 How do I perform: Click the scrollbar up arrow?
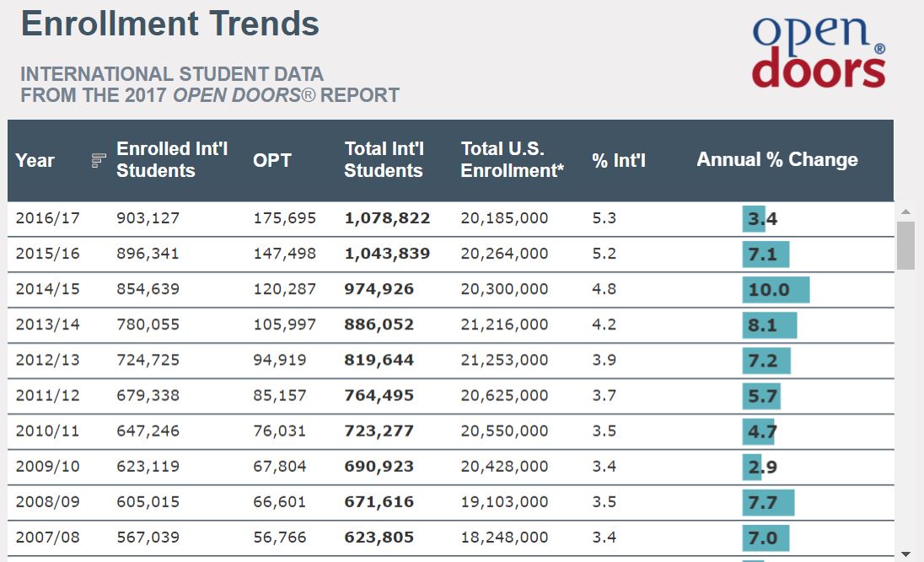(906, 211)
